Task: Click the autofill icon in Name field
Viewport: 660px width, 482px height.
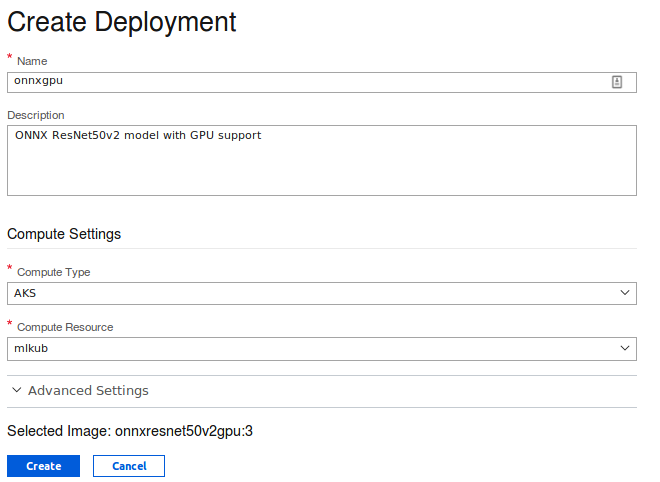Action: [617, 83]
